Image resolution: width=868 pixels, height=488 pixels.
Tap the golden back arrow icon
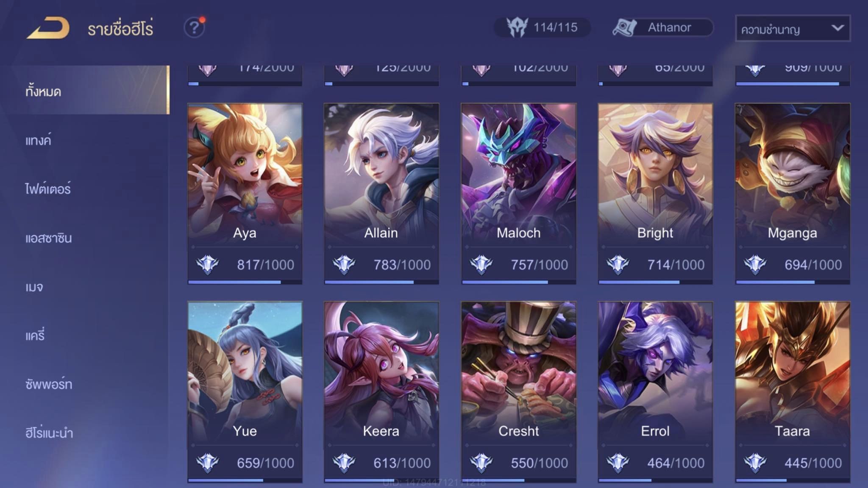pos(48,28)
